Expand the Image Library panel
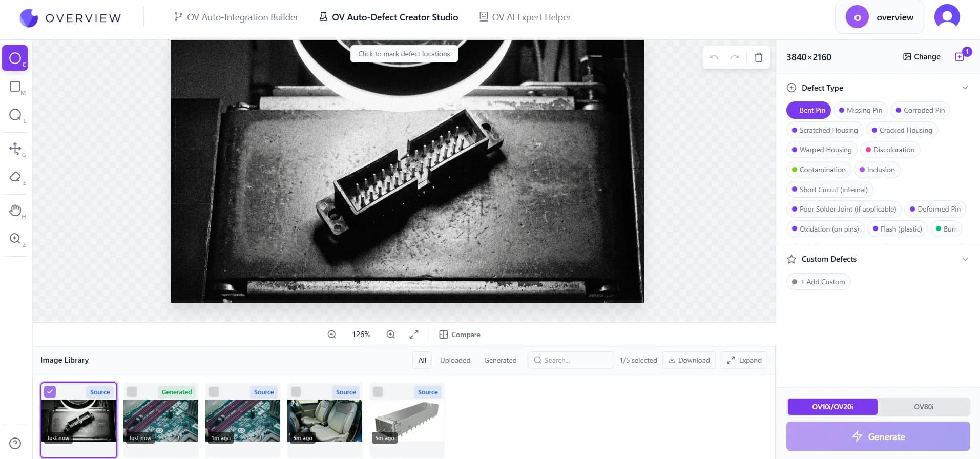The image size is (980, 459). tap(744, 360)
